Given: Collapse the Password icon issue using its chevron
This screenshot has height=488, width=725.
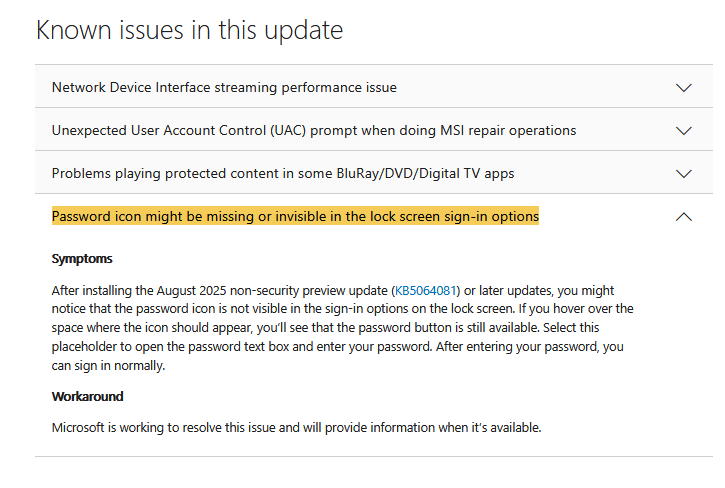Looking at the screenshot, I should click(x=684, y=217).
